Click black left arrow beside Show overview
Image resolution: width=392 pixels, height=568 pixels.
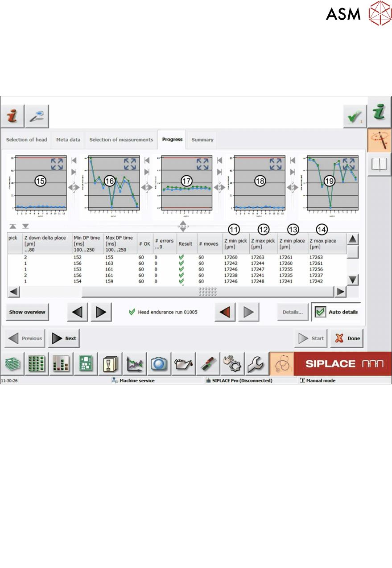[x=77, y=313]
